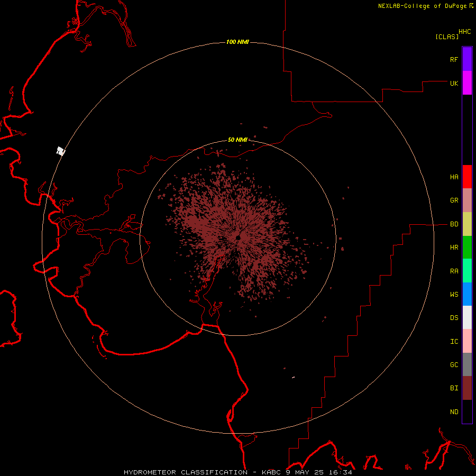Select the yellow BD legend color swatch

coord(467,224)
